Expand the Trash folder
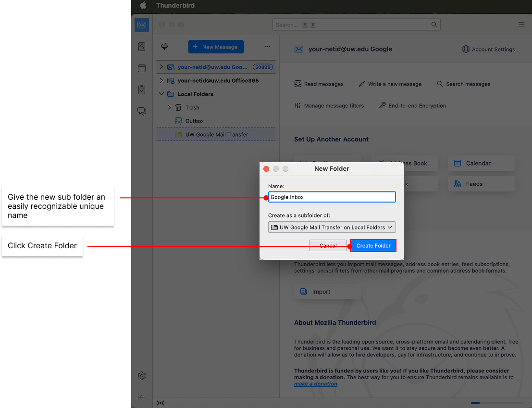Viewport: 532px width, 408px height. (x=169, y=108)
